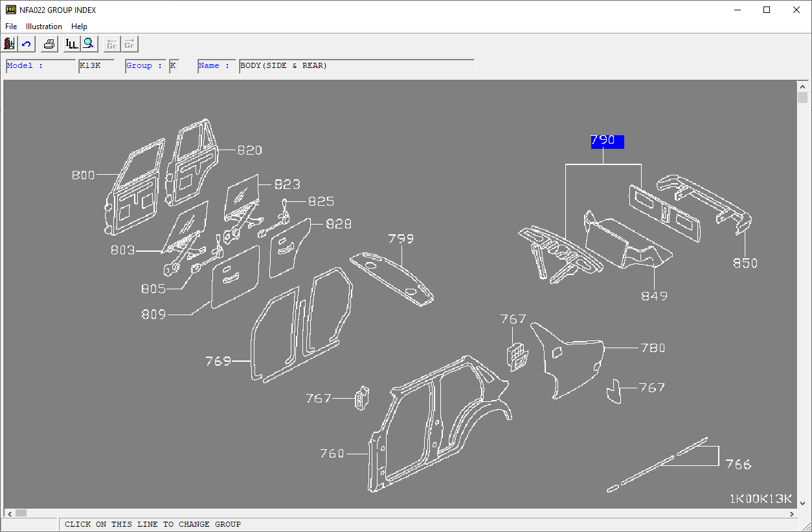
Task: Click part number 799 parcel shelf
Action: tap(400, 239)
